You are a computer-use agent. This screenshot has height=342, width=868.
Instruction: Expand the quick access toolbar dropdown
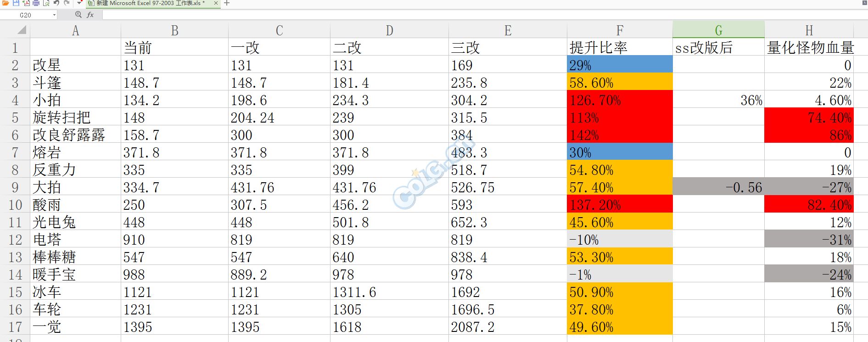coord(79,2)
